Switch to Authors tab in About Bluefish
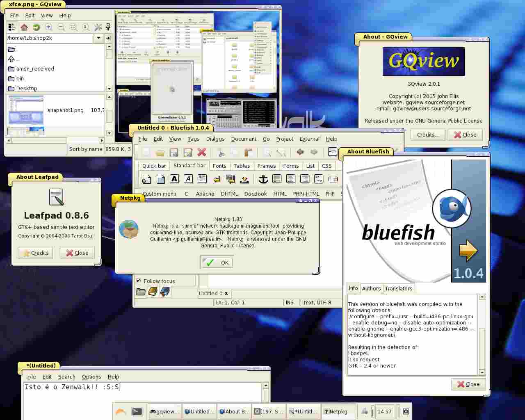525x420 pixels. coord(371,289)
